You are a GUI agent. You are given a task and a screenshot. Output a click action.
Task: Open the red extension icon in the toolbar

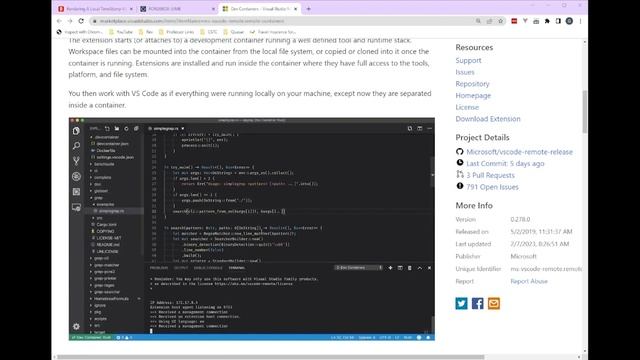coord(514,21)
